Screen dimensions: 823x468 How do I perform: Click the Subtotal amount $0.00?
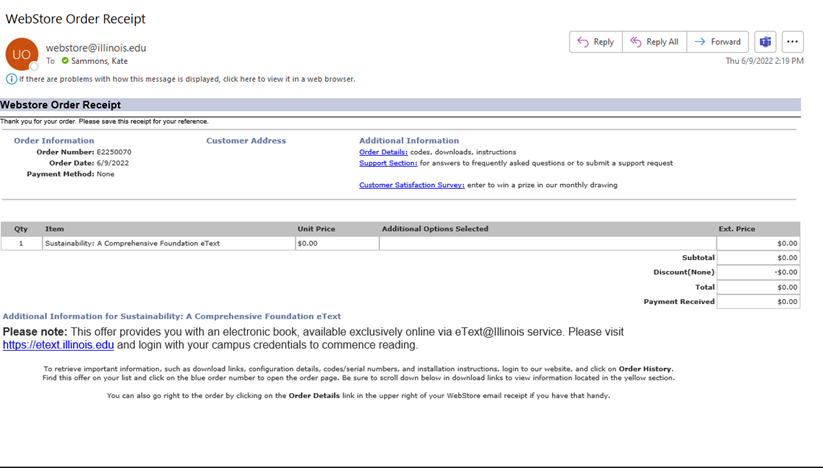[758, 258]
